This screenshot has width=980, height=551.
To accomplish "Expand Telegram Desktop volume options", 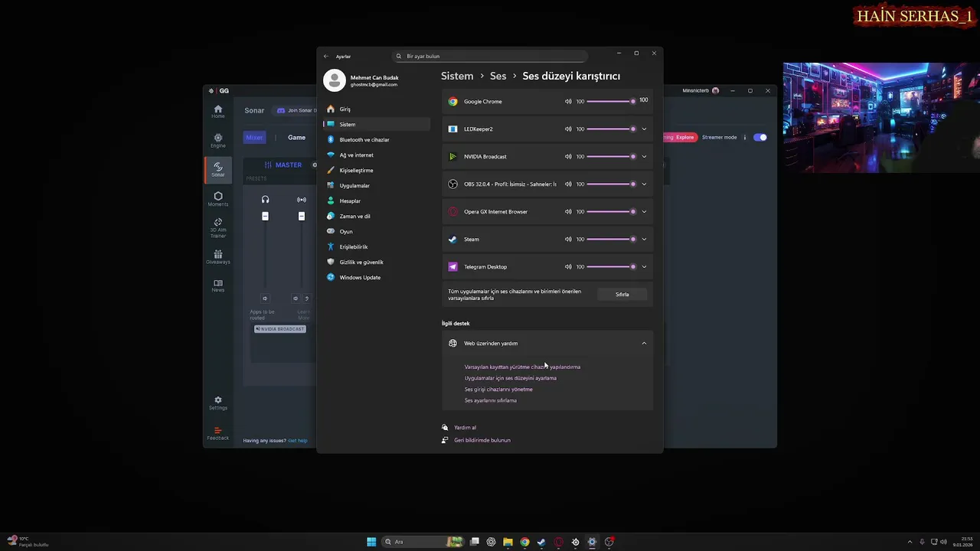I will pyautogui.click(x=644, y=266).
